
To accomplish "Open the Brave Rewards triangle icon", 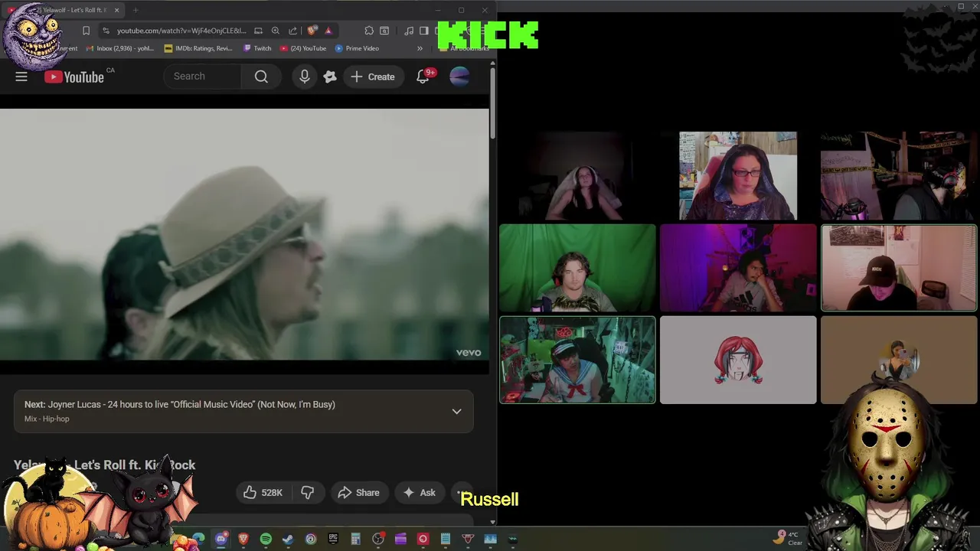I will (328, 31).
